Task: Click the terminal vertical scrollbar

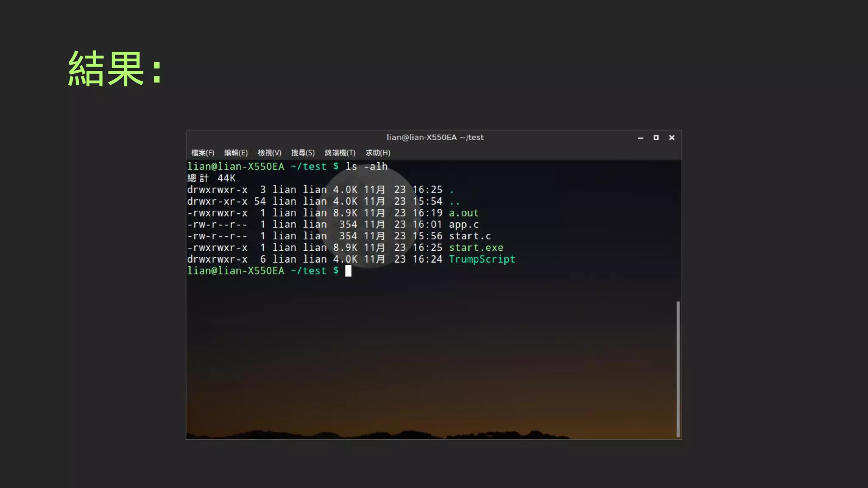Action: coord(678,369)
